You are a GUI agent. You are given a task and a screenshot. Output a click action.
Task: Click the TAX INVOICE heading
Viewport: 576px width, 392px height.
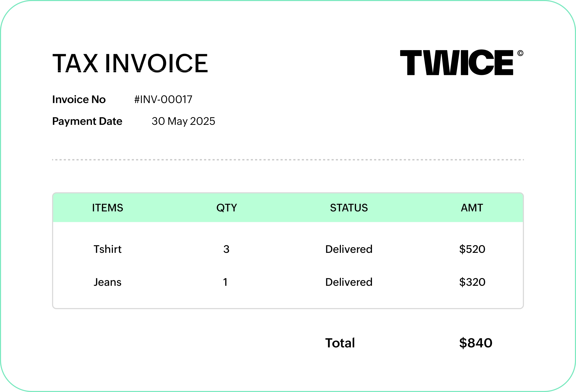tap(130, 63)
